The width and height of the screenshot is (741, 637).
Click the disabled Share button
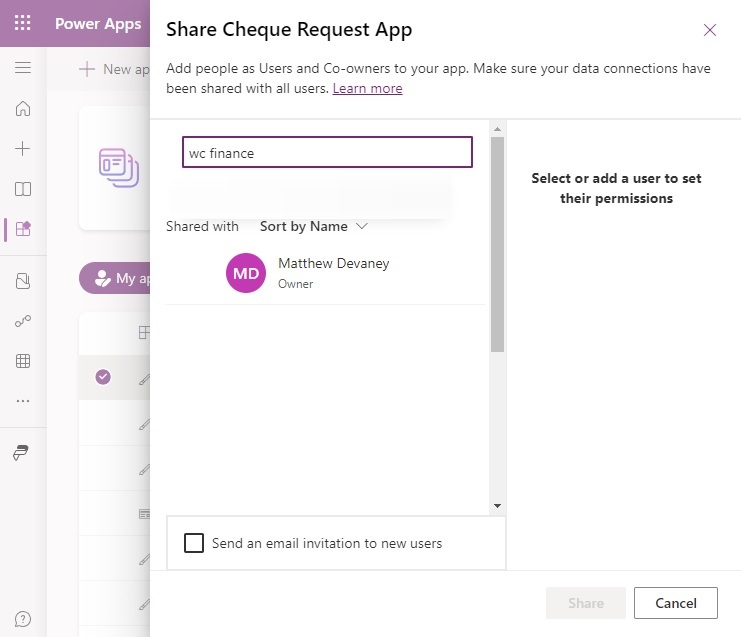(x=586, y=603)
